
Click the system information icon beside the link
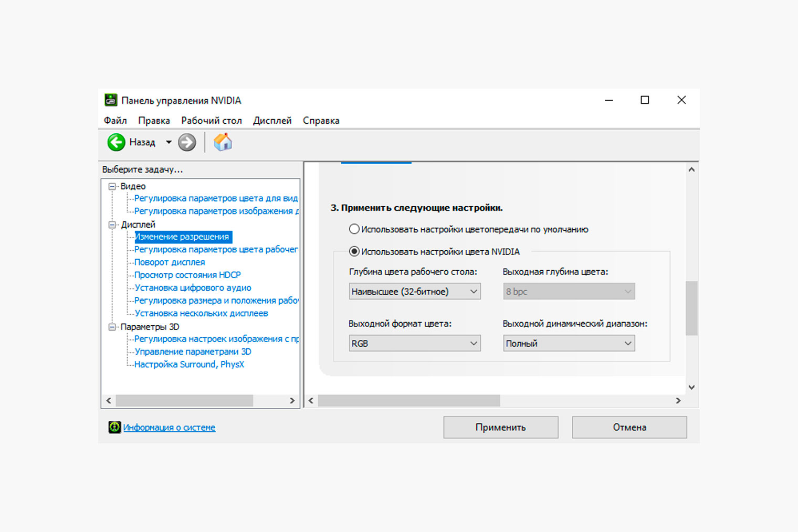(114, 427)
